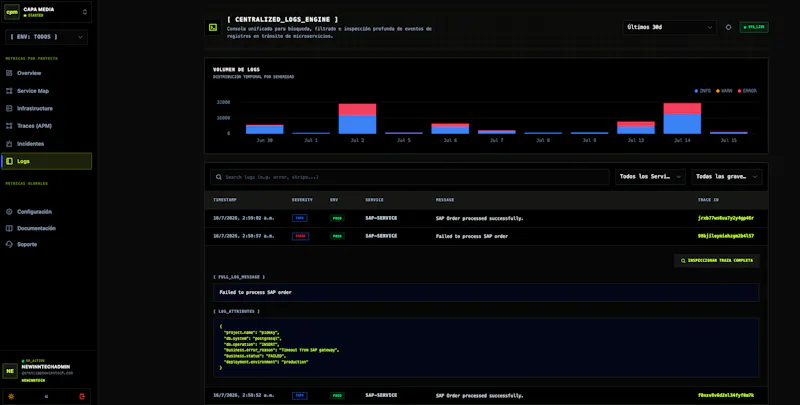Click the Soporte headset icon
Image resolution: width=800 pixels, height=405 pixels.
[x=9, y=244]
